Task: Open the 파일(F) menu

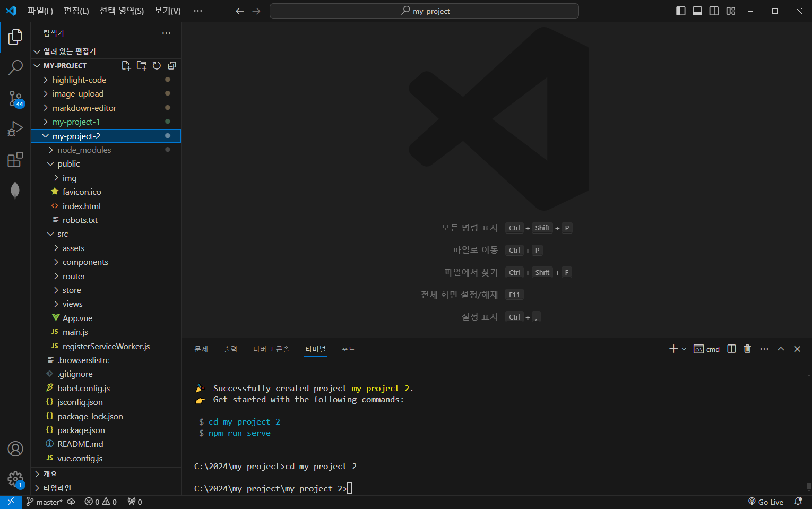Action: 40,11
